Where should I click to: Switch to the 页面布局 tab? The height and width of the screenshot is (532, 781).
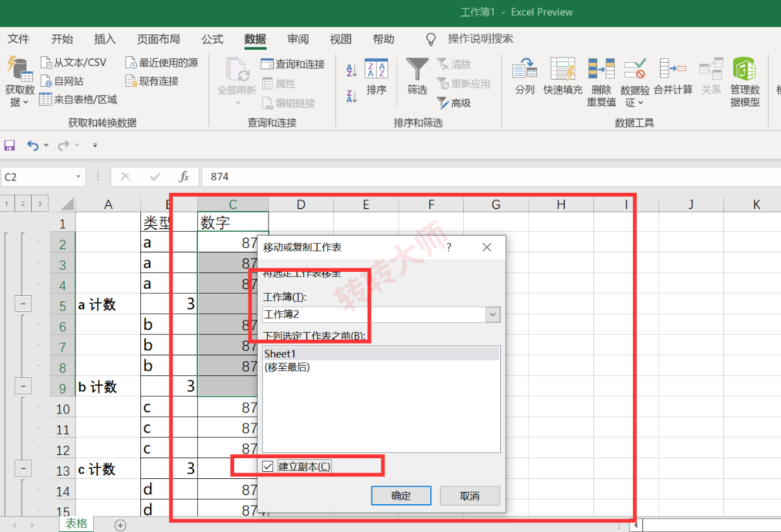tap(159, 39)
